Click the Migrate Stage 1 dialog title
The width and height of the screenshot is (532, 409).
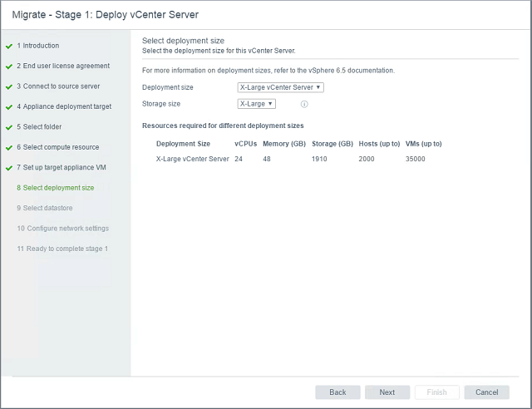(106, 15)
